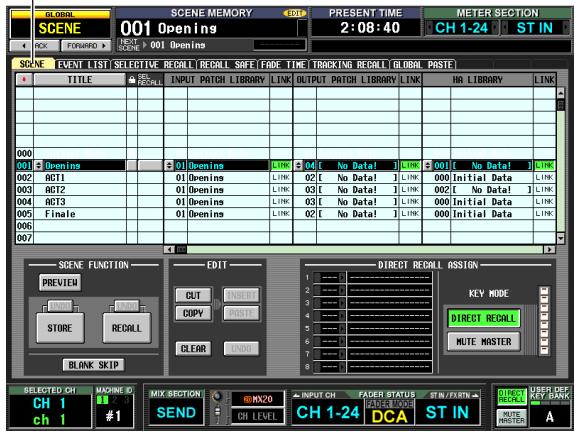This screenshot has height=432, width=575.
Task: Open the FADE TIME tab
Action: 283,65
